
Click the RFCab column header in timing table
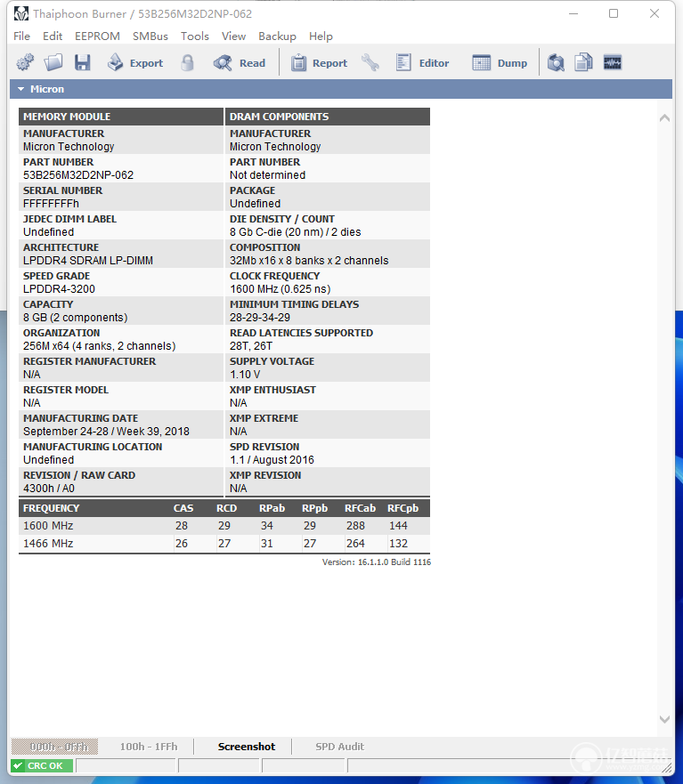click(360, 508)
